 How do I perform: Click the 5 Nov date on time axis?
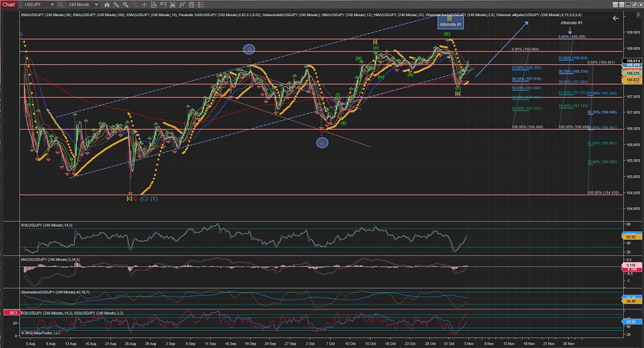[468, 343]
